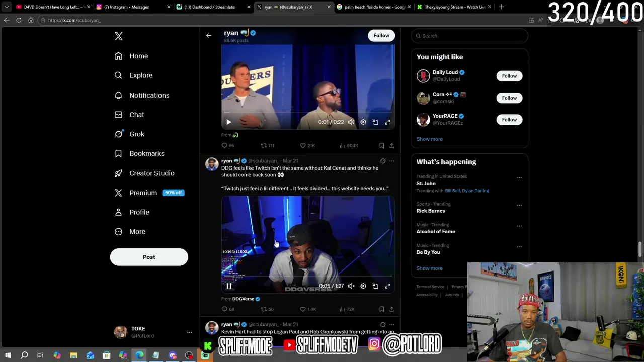Go to Profile page
Image resolution: width=644 pixels, height=362 pixels.
coord(132,212)
